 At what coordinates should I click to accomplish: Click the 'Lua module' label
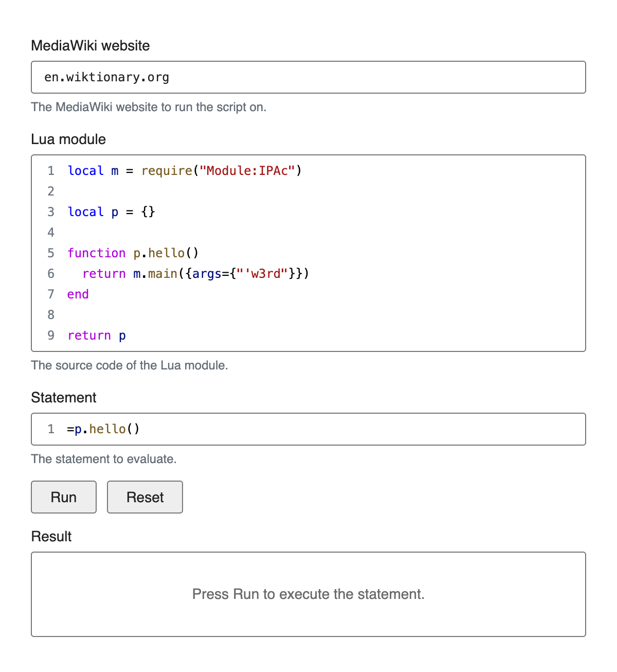tap(68, 139)
